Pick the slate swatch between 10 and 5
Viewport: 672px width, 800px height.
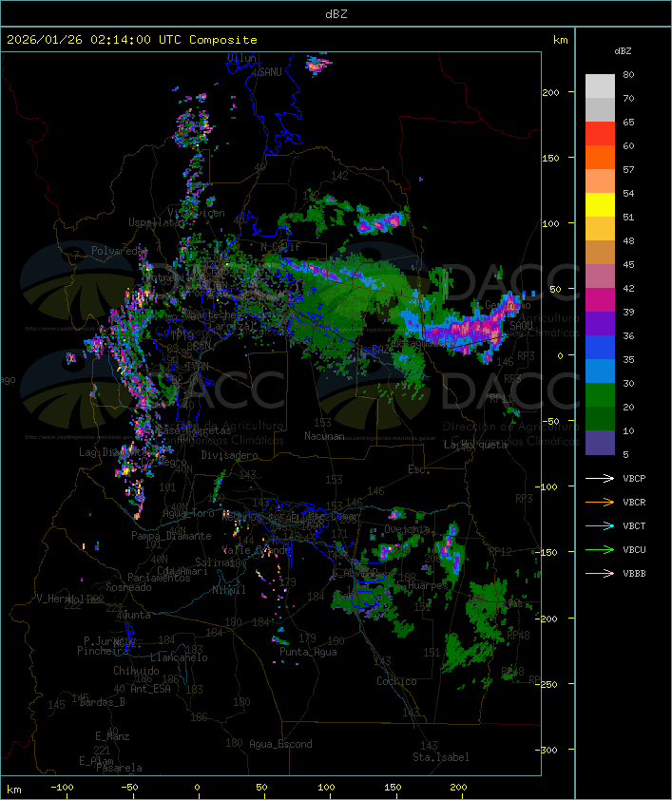[600, 443]
